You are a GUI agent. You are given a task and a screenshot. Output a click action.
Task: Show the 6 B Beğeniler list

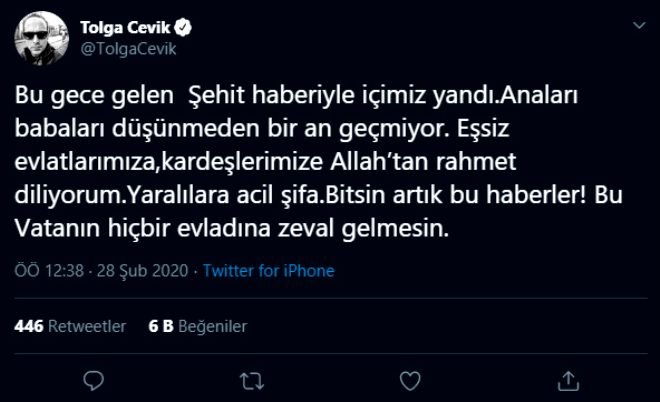(x=197, y=326)
